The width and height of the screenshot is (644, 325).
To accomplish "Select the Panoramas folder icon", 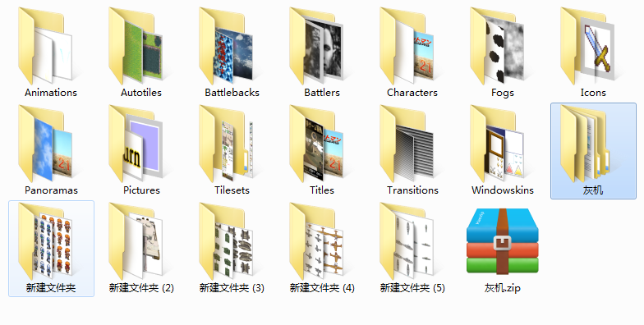I will click(x=45, y=143).
